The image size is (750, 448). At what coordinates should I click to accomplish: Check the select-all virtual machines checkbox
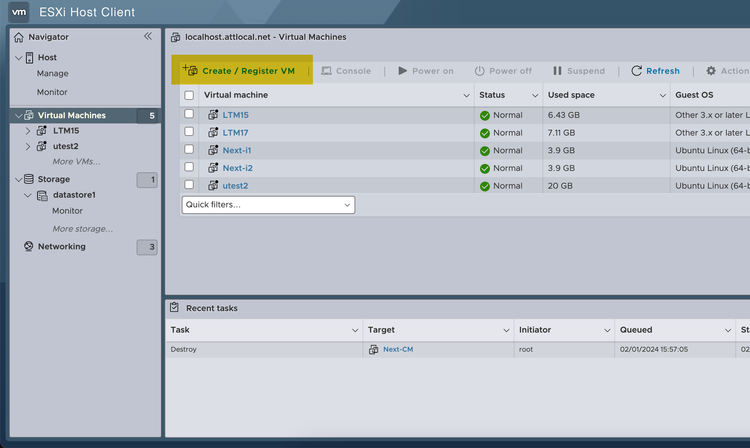pos(189,95)
